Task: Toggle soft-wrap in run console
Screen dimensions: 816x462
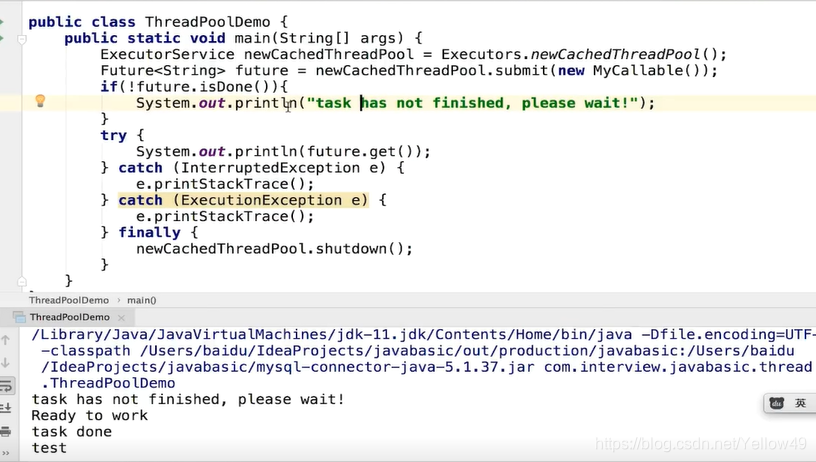Action: [x=6, y=386]
